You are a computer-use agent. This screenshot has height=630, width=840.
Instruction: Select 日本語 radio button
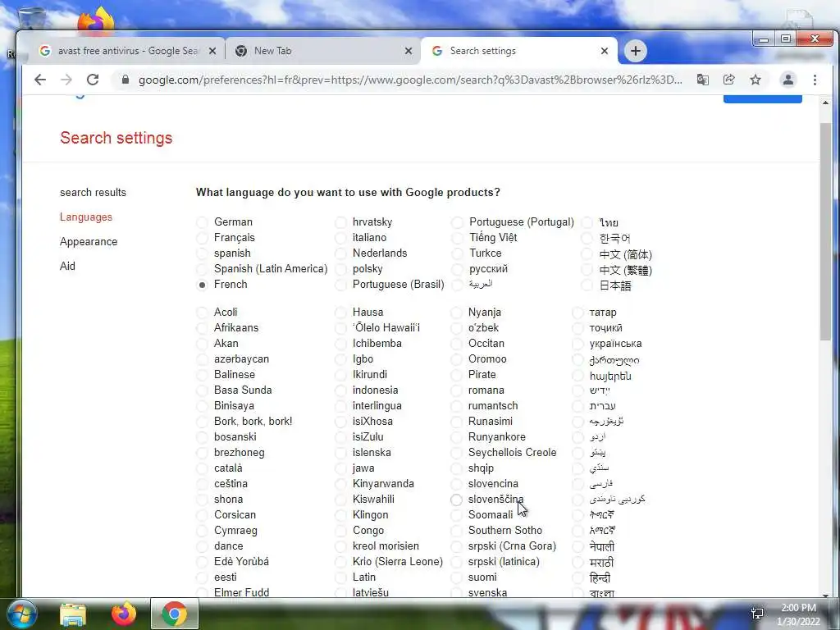[587, 285]
